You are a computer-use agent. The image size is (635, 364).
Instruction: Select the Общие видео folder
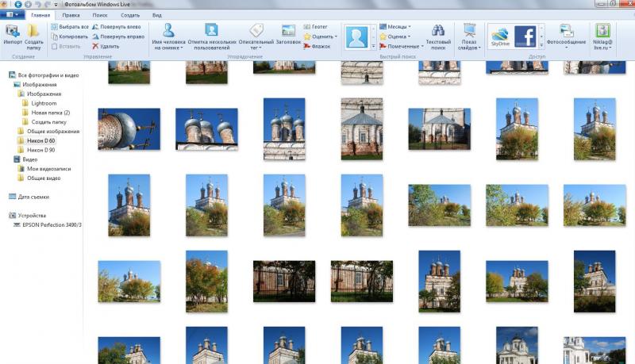coord(39,178)
